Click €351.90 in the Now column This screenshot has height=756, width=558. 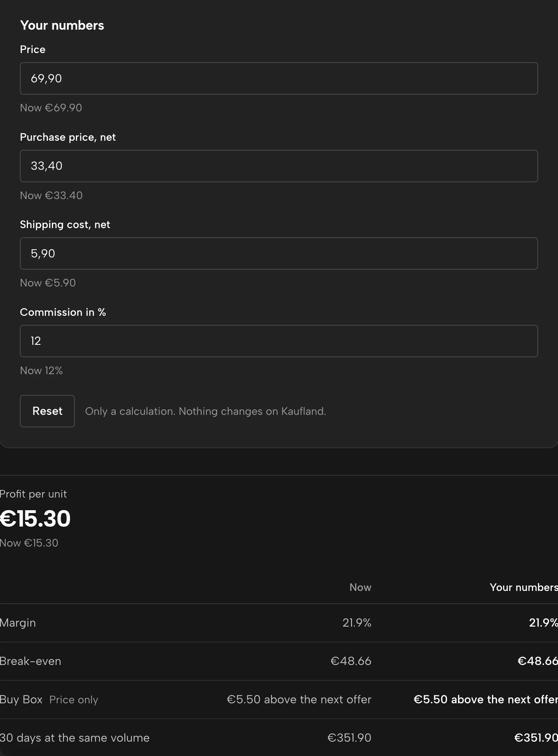(x=349, y=738)
